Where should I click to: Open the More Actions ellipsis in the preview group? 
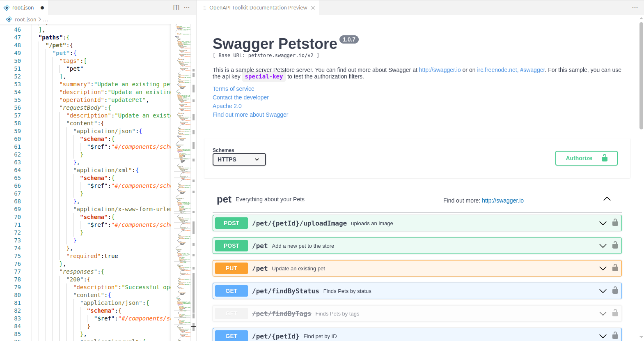635,7
